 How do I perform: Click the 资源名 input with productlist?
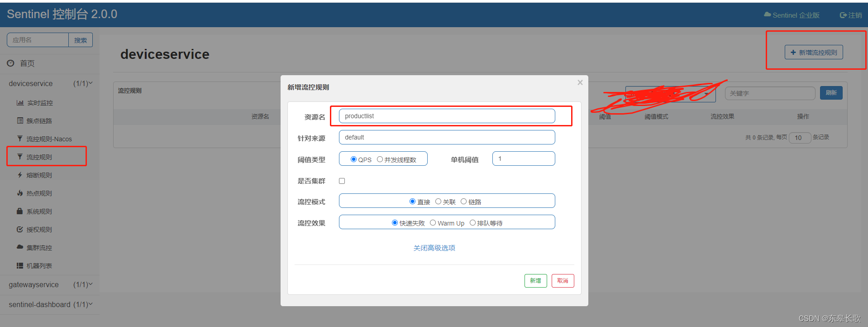coord(447,116)
